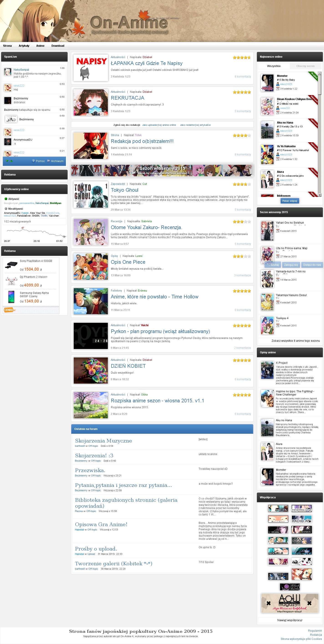This screenshot has width=324, height=644.
Task: Click the green down arrow in SpamLive
Action: pos(7,161)
